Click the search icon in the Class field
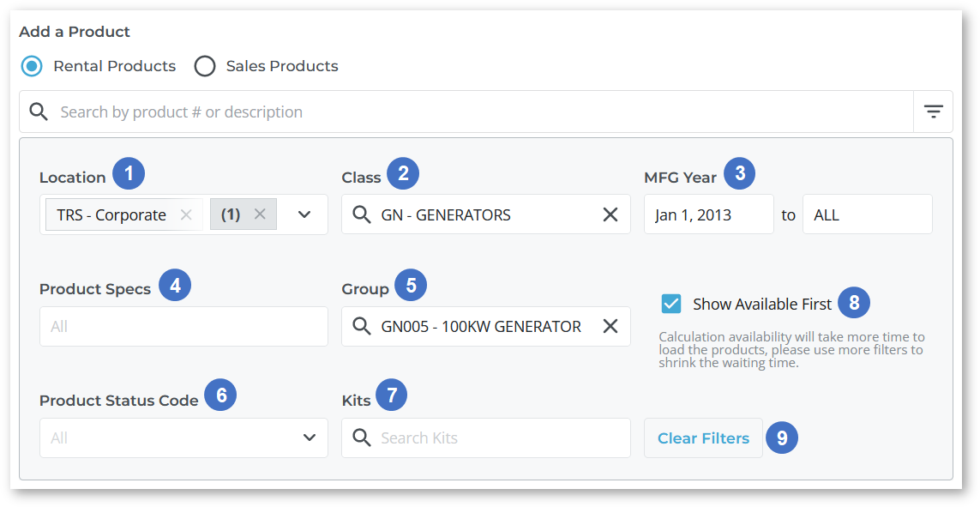 [x=362, y=214]
